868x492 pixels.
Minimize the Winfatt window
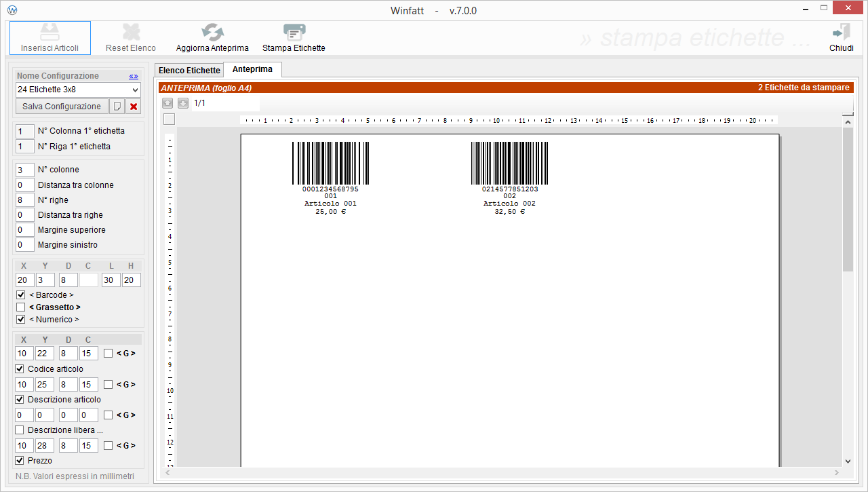pyautogui.click(x=805, y=9)
